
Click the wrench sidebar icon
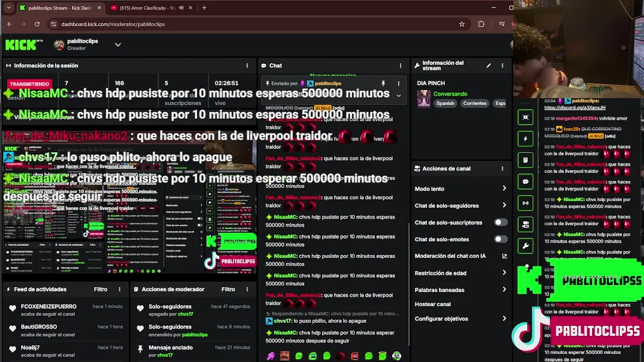click(526, 246)
